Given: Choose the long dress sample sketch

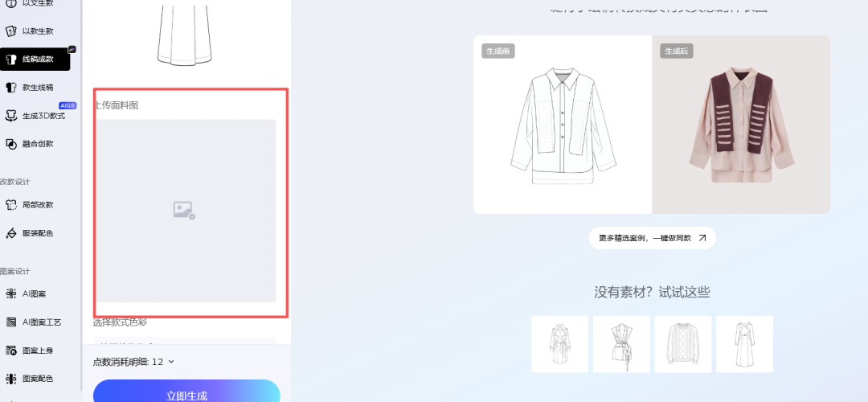Looking at the screenshot, I should tap(744, 344).
